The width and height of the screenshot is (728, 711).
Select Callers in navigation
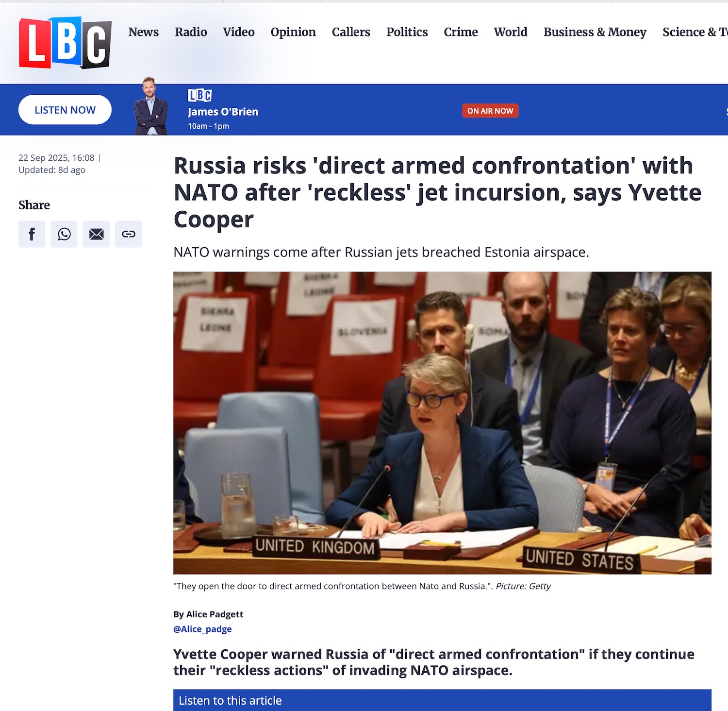click(x=351, y=32)
